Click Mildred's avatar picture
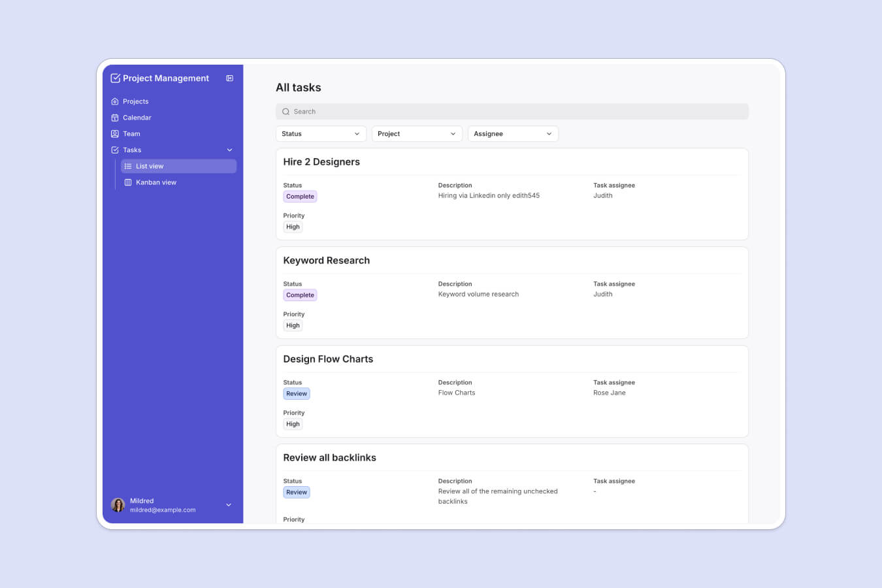The height and width of the screenshot is (588, 882). (118, 505)
